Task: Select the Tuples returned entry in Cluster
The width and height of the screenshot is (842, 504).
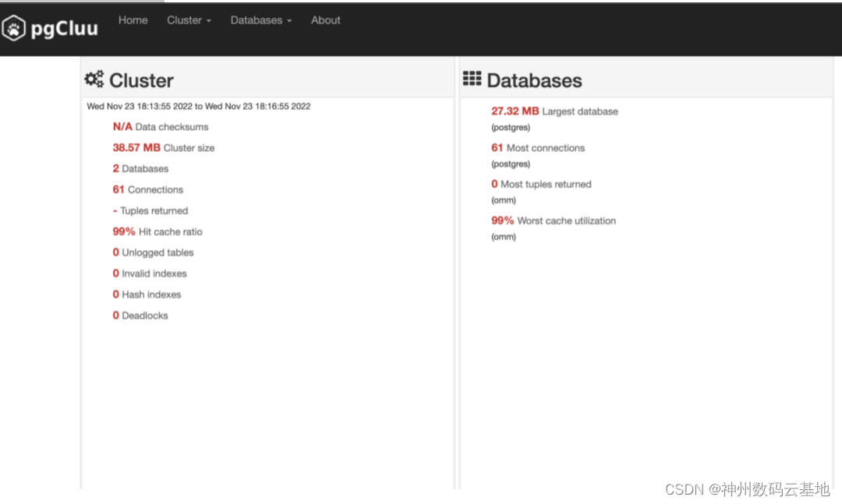Action: [x=150, y=211]
